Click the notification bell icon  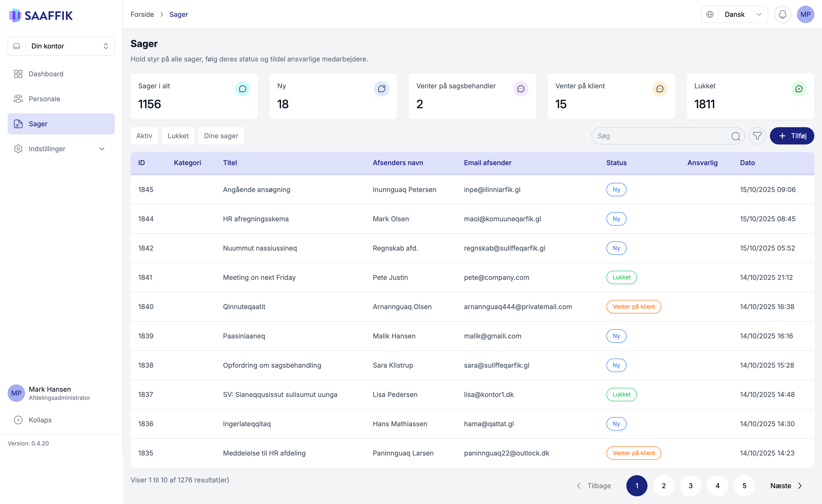click(x=782, y=14)
